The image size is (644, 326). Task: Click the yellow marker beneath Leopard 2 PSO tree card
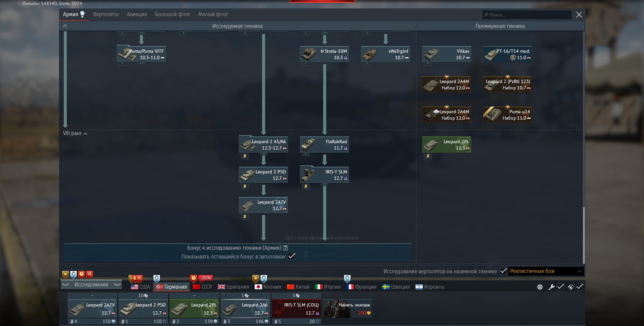(245, 186)
